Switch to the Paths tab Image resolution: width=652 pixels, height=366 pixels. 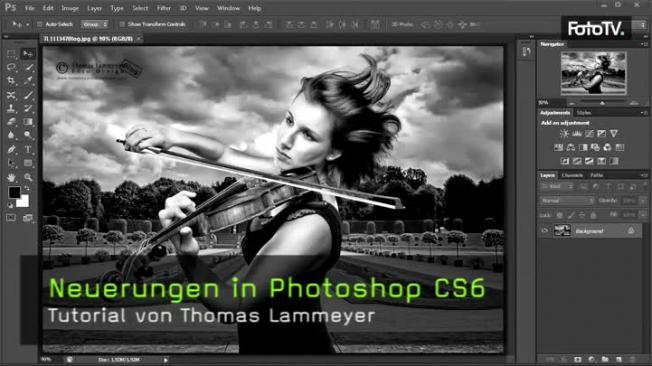click(597, 175)
